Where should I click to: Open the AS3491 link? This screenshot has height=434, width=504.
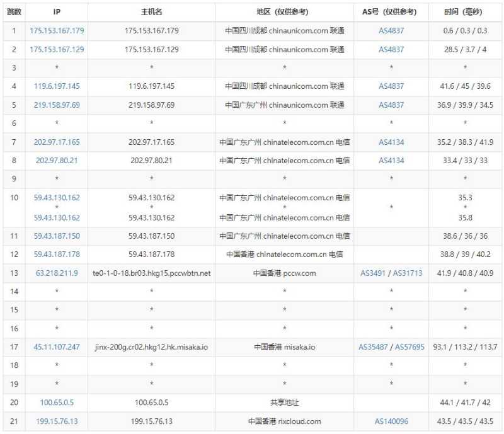click(373, 273)
